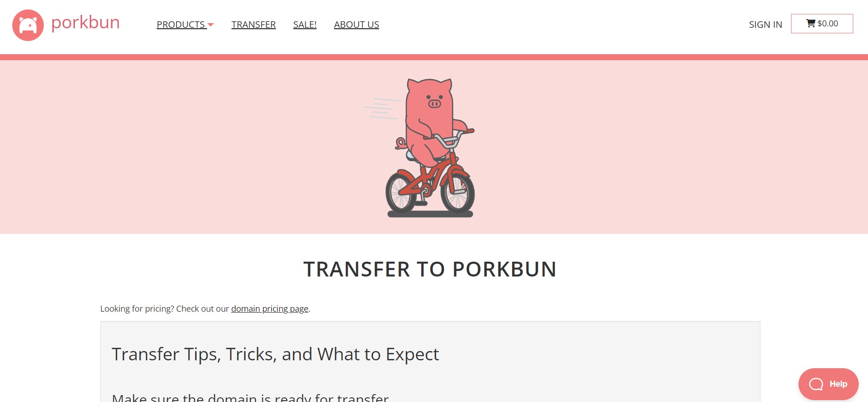Click the chat bubble icon in Help
Image resolution: width=868 pixels, height=402 pixels.
coord(816,384)
